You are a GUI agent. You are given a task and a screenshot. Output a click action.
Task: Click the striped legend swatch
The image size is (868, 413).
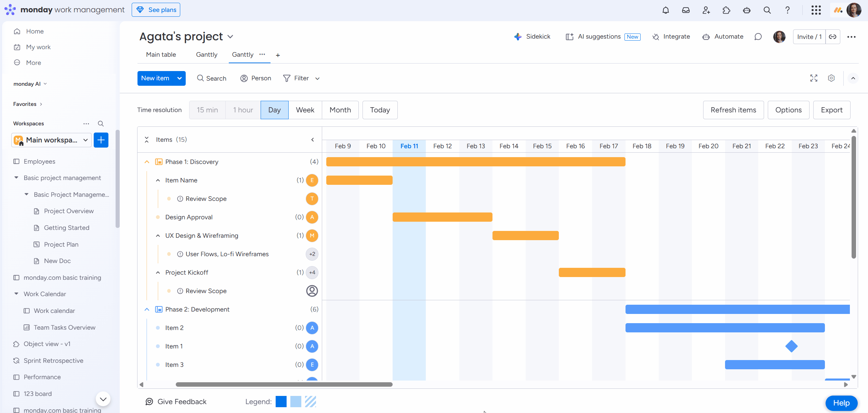coord(311,402)
